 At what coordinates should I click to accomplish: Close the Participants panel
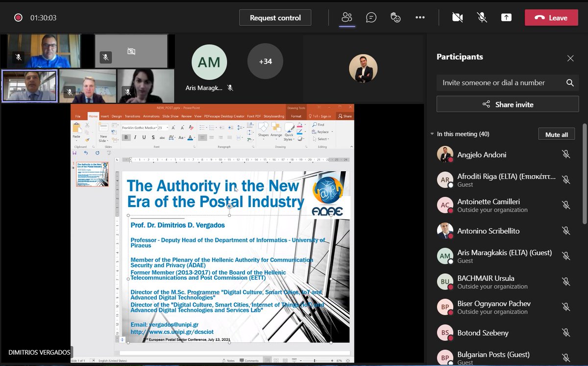[x=570, y=58]
